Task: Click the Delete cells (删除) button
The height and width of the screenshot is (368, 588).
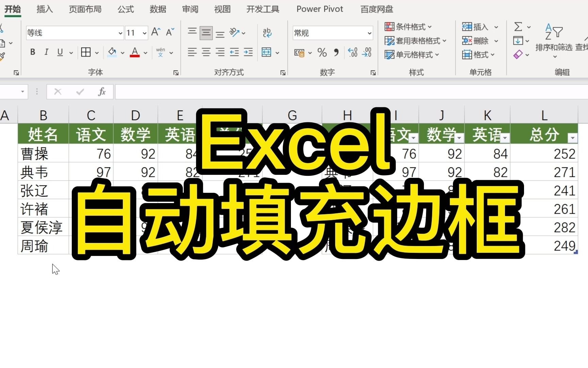Action: [475, 41]
